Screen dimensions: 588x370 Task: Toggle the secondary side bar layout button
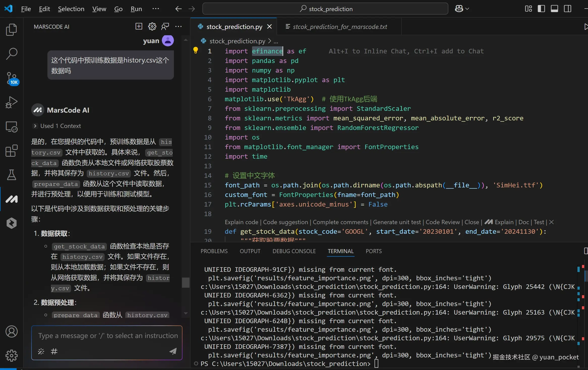567,9
